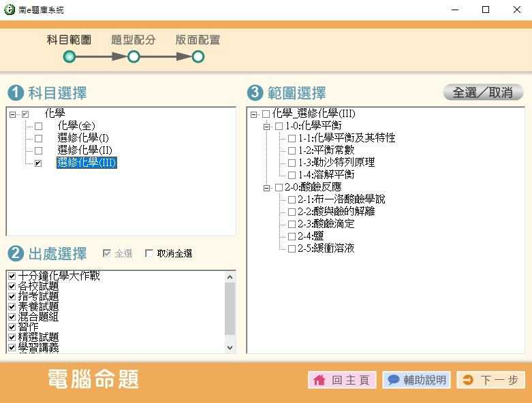The height and width of the screenshot is (403, 532).
Task: Check 1-4:溶解平衡 checkbox
Action: (292, 175)
